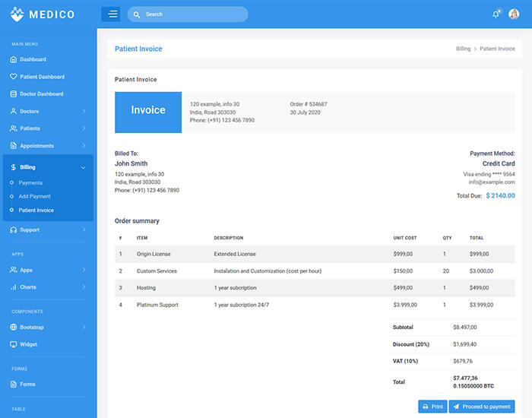Click the Medico logo icon
This screenshot has width=532, height=418.
click(x=17, y=14)
